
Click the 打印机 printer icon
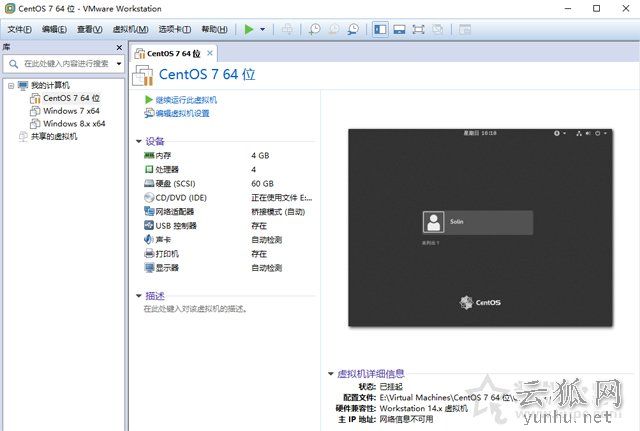pyautogui.click(x=149, y=253)
